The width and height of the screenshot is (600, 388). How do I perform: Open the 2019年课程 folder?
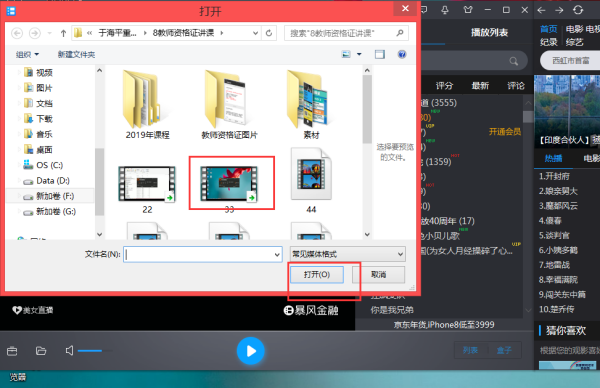pyautogui.click(x=147, y=104)
